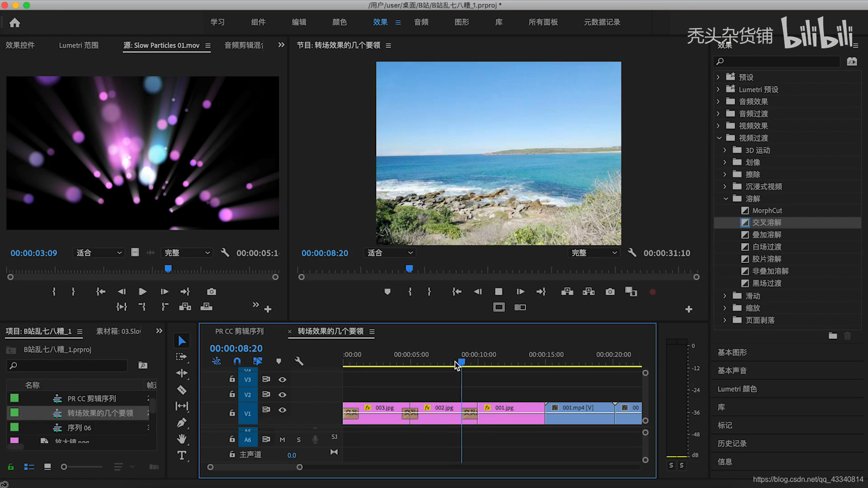Image resolution: width=868 pixels, height=488 pixels.
Task: Switch to the 颜色 workspace tab
Action: tap(339, 22)
